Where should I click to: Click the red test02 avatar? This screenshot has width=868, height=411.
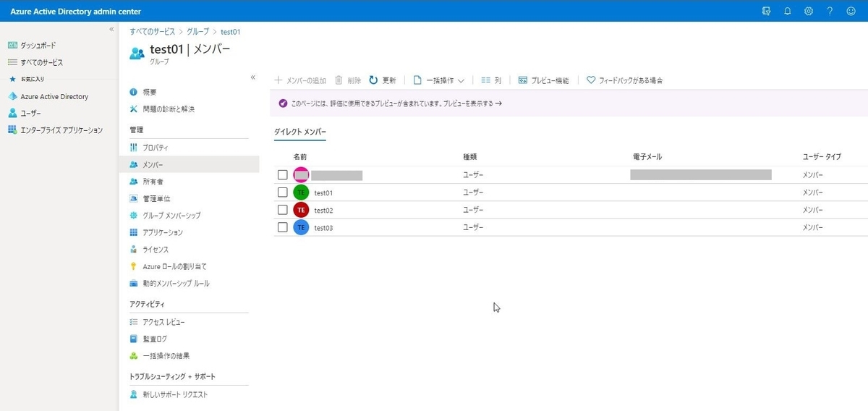[x=301, y=210]
